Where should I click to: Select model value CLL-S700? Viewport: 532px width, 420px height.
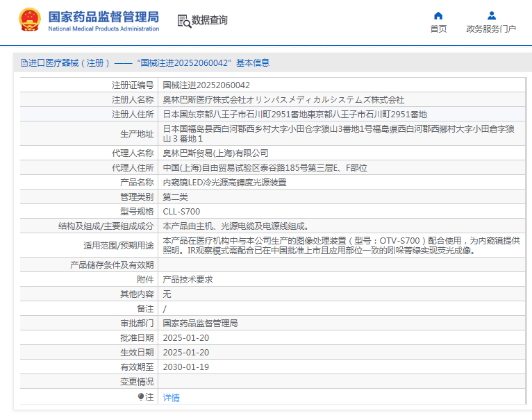181,211
